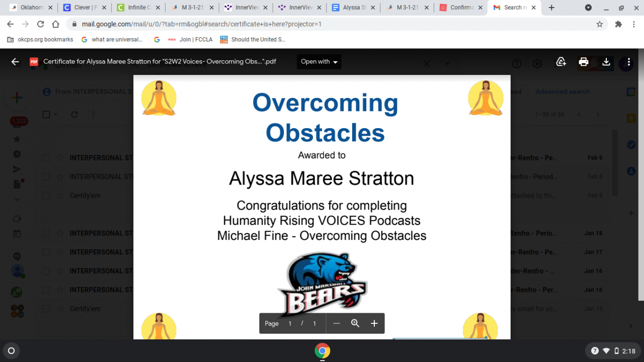Zoom out of the PDF page

point(337,323)
